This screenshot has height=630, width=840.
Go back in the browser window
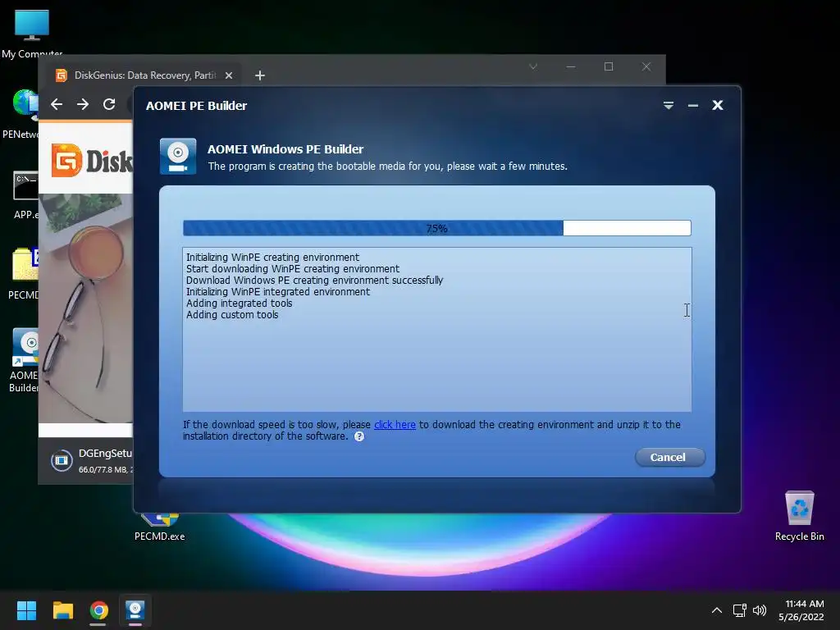(x=57, y=104)
